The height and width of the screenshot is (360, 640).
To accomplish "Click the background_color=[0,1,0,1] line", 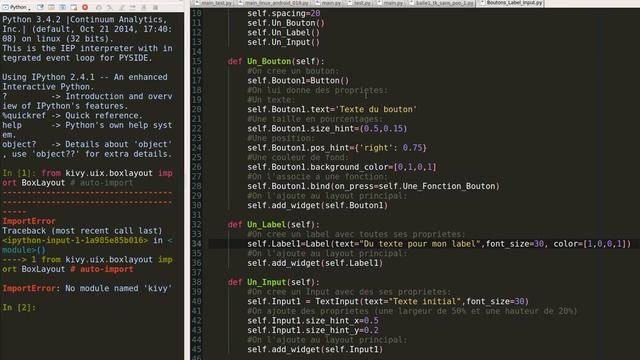I will [x=342, y=167].
